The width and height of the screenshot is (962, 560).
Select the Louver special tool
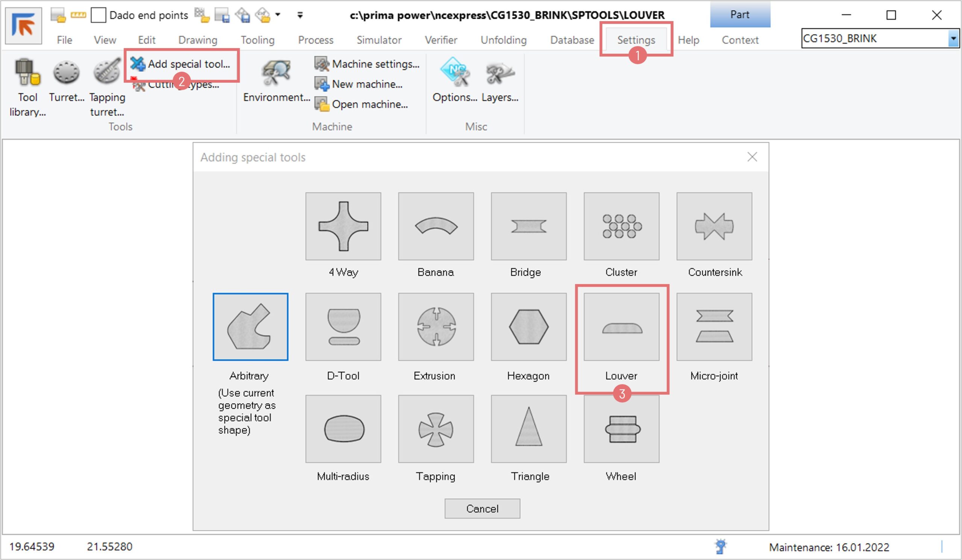point(621,327)
